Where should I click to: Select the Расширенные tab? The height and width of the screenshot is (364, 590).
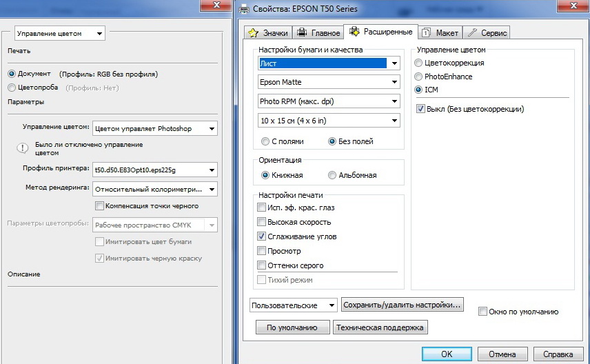[x=380, y=32]
